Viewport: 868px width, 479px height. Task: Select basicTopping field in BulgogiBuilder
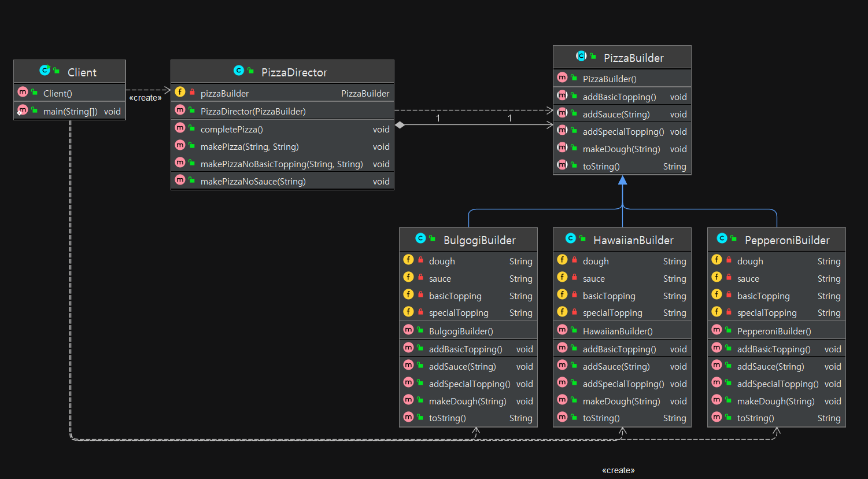[x=468, y=296]
